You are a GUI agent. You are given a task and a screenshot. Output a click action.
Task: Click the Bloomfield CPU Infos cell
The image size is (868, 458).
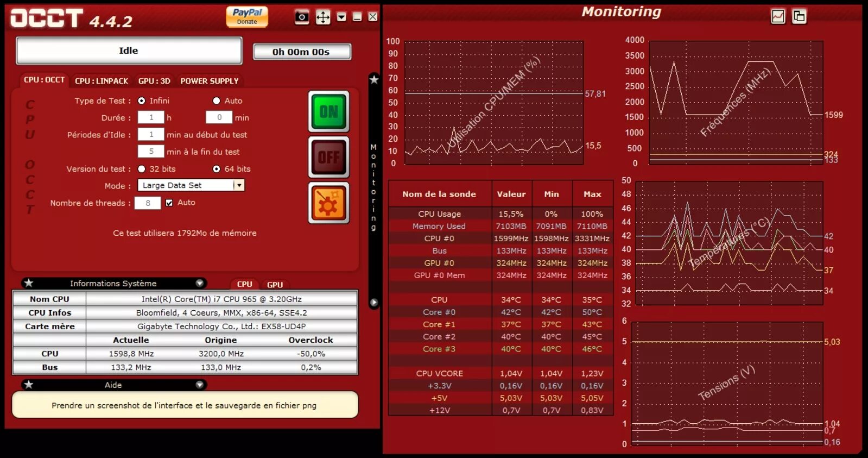coord(221,312)
